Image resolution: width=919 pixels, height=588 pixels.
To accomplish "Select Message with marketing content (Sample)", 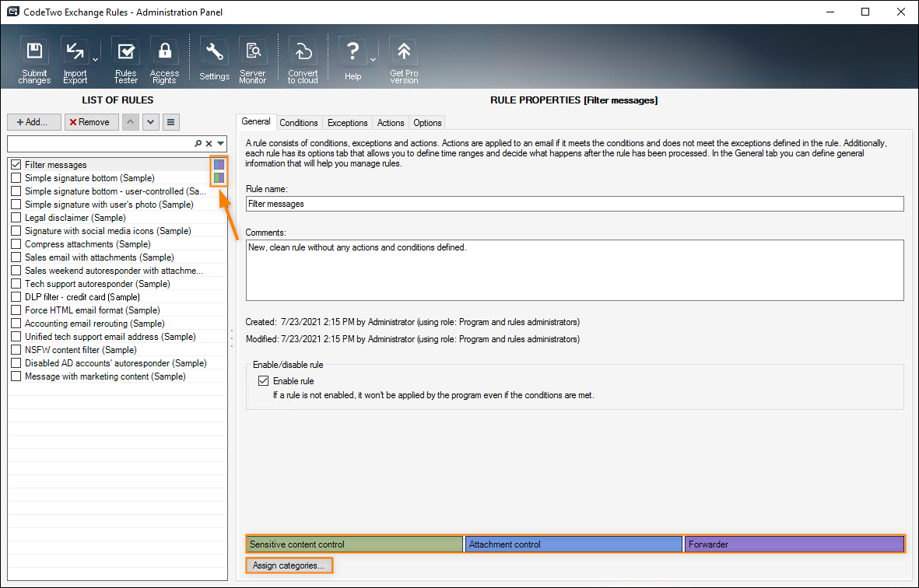I will (x=105, y=376).
